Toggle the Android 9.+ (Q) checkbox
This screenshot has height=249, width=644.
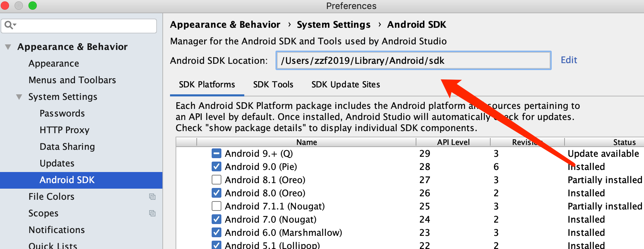pos(217,153)
